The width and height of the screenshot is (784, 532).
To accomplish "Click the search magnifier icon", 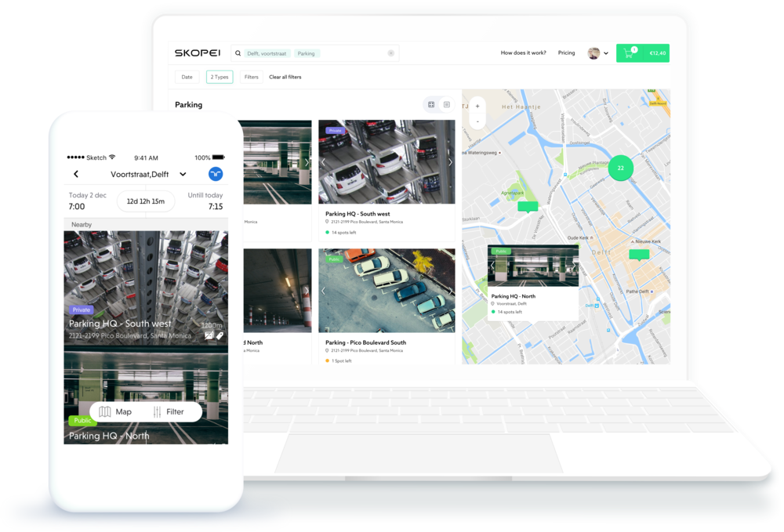I will [x=238, y=53].
